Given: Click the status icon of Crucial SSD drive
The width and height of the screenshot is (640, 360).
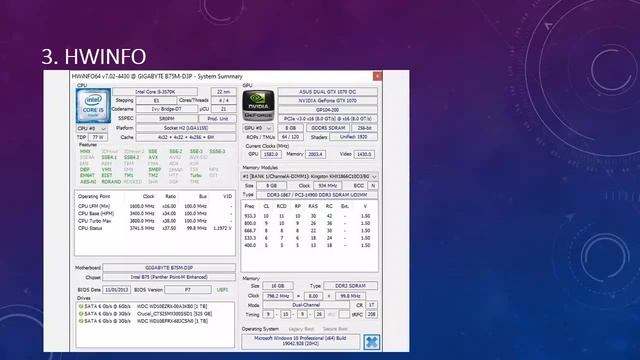Looking at the screenshot, I should pos(81,313).
